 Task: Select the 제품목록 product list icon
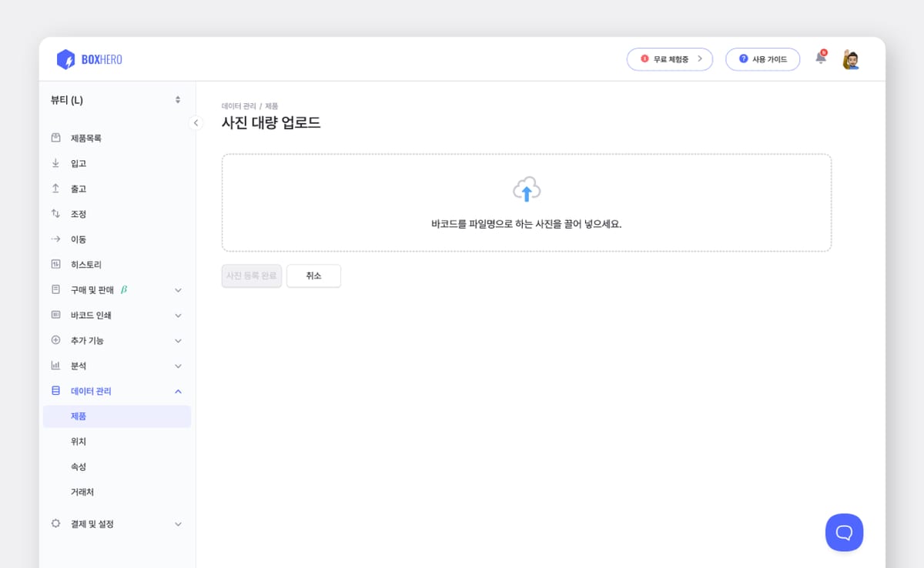click(x=55, y=137)
